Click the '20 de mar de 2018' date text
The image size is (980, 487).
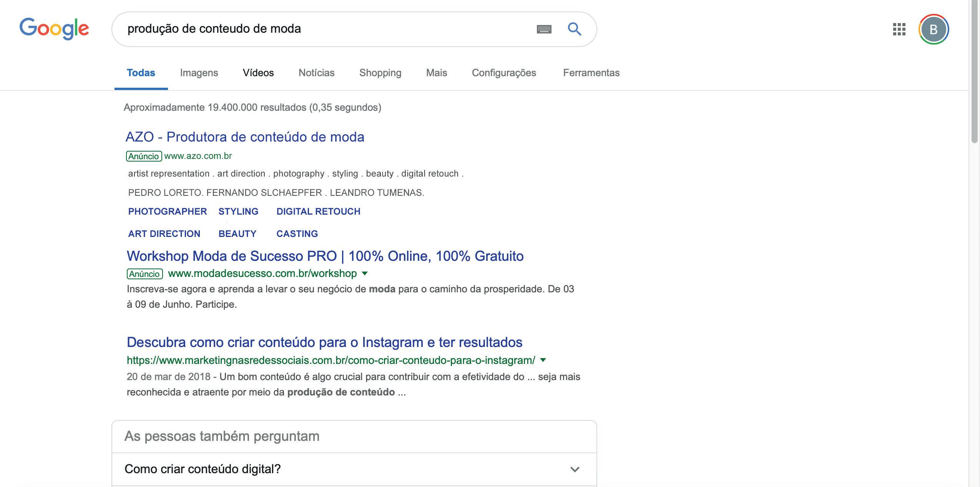(x=168, y=377)
